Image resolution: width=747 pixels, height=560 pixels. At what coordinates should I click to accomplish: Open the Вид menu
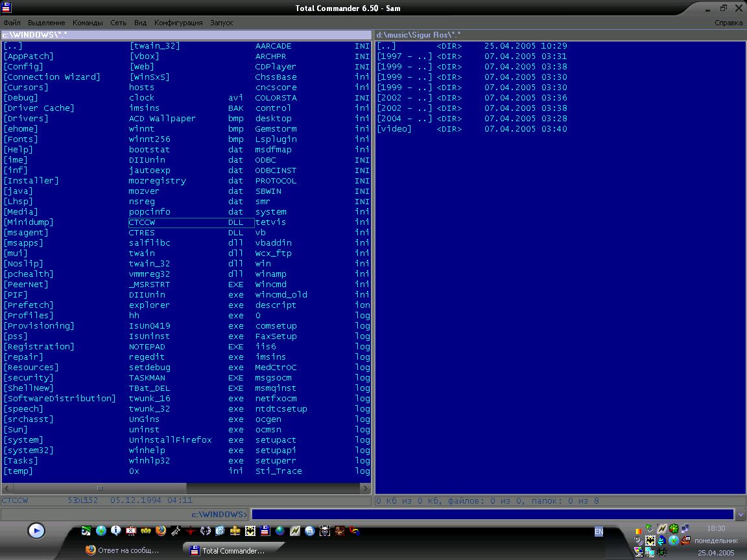(140, 23)
